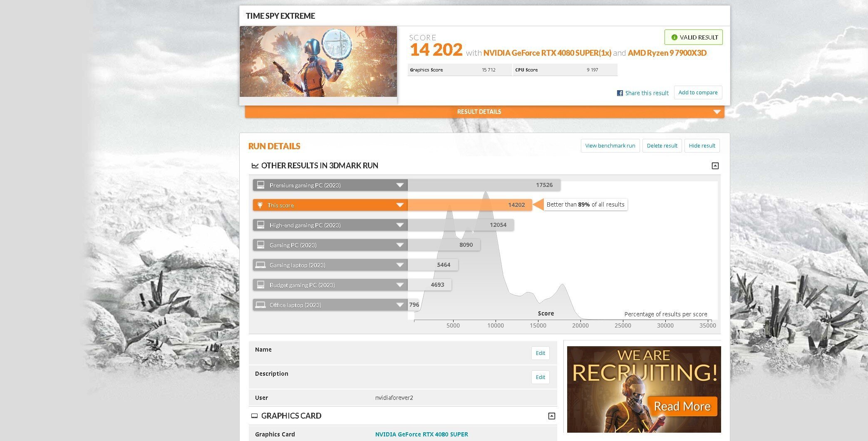This screenshot has height=441, width=868.
Task: Click the trophy icon on This score
Action: click(x=260, y=205)
